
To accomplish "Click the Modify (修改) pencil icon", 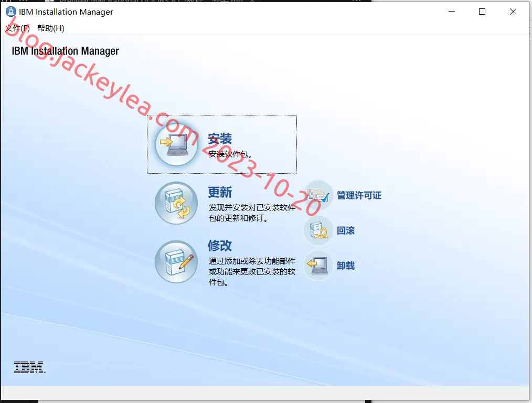I will (176, 261).
